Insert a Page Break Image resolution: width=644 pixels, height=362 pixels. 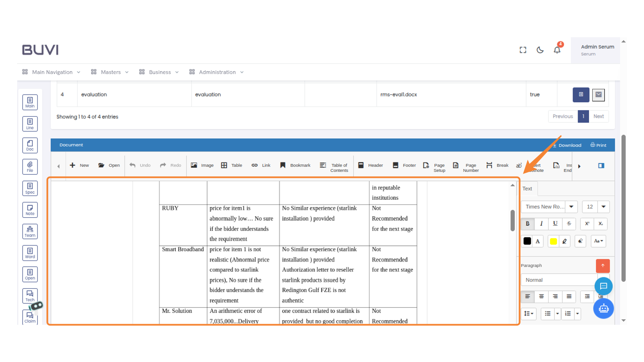click(x=497, y=165)
